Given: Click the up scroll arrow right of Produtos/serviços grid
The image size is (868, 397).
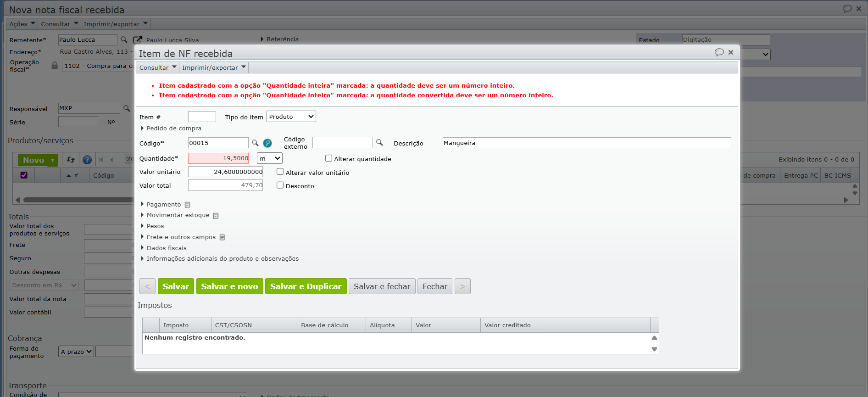Looking at the screenshot, I should [855, 186].
